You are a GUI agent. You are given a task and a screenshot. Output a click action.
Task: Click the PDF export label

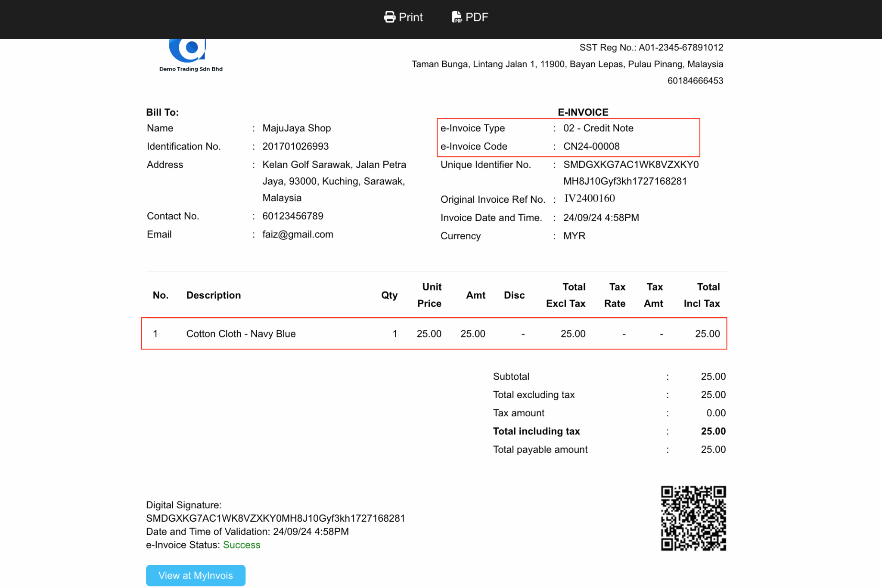[x=477, y=17]
